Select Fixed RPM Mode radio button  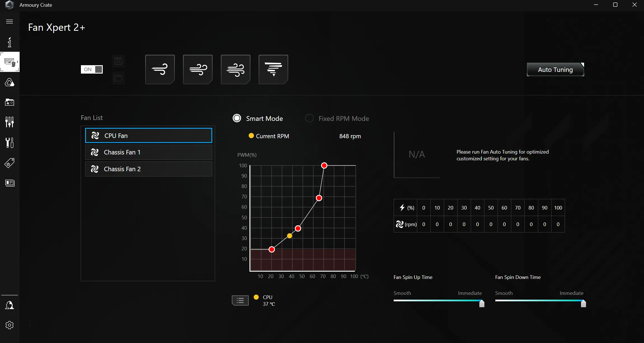click(309, 118)
